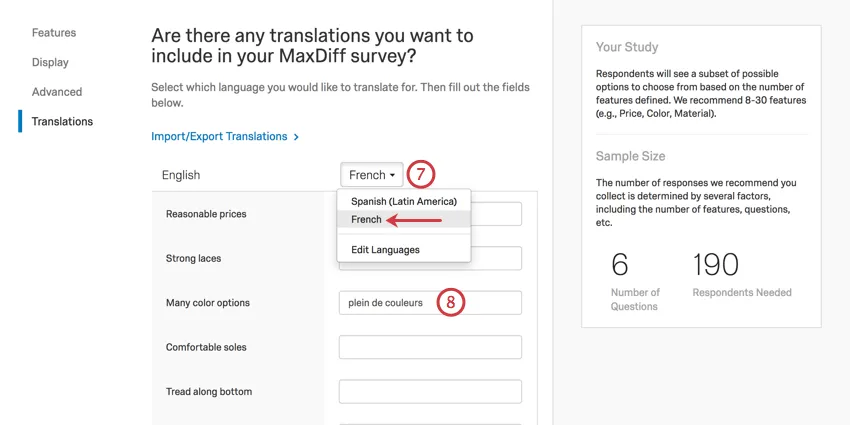The width and height of the screenshot is (850, 425).
Task: Click the Your Study panel heading
Action: [x=627, y=47]
